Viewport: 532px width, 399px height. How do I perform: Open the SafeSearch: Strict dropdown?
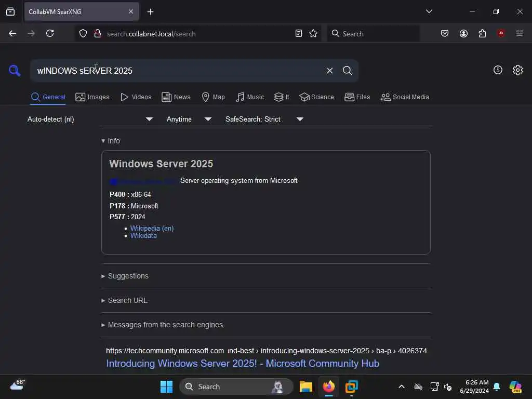click(264, 119)
